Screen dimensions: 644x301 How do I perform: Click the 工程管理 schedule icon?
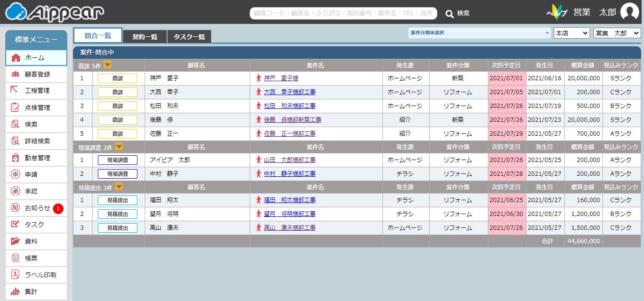tap(15, 90)
